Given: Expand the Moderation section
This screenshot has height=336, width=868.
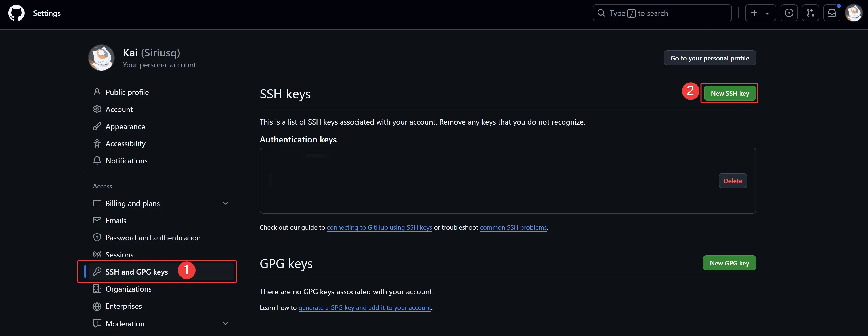Looking at the screenshot, I should (225, 323).
